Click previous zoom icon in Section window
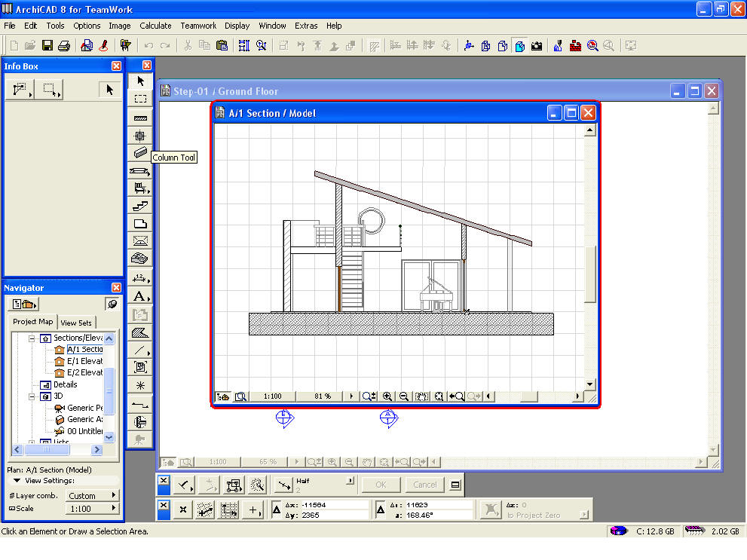Screen dimensions: 747x560 point(456,396)
